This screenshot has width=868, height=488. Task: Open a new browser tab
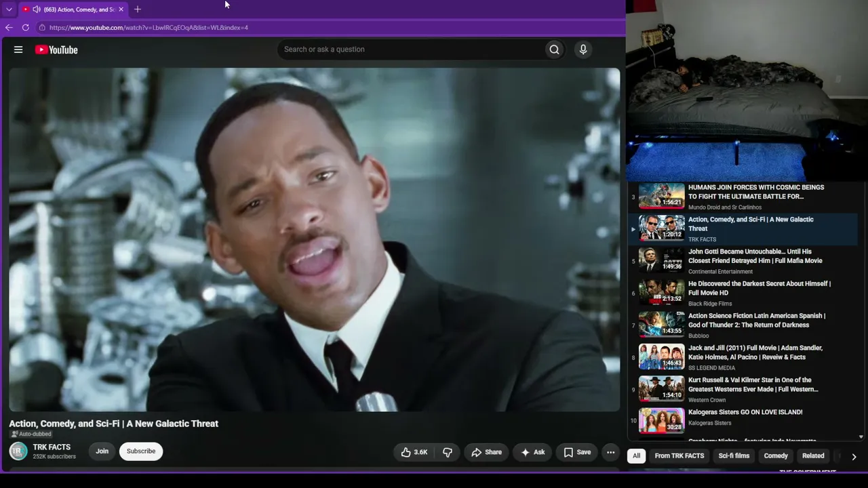coord(138,9)
